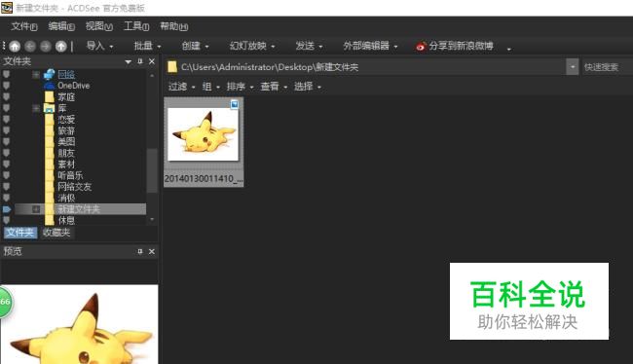The height and width of the screenshot is (364, 633).
Task: Open the 视图 menu
Action: point(99,26)
